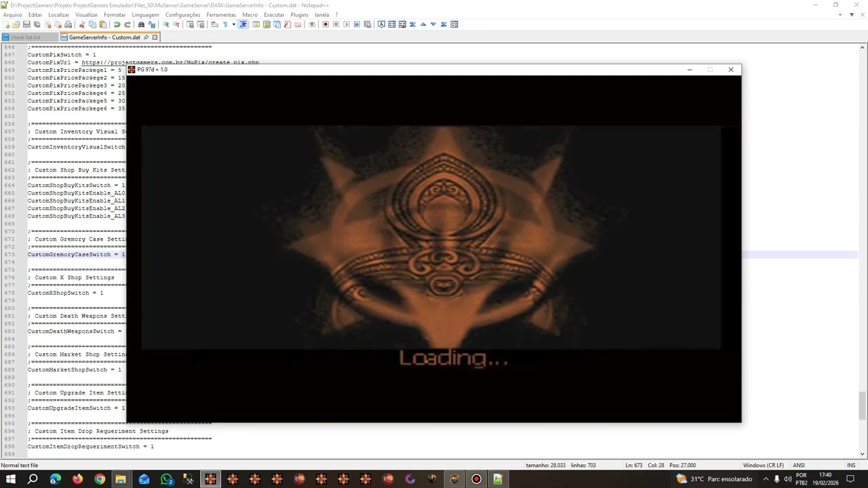The image size is (868, 488).
Task: Click the pin icon on the Custom.dat tab
Action: click(146, 37)
